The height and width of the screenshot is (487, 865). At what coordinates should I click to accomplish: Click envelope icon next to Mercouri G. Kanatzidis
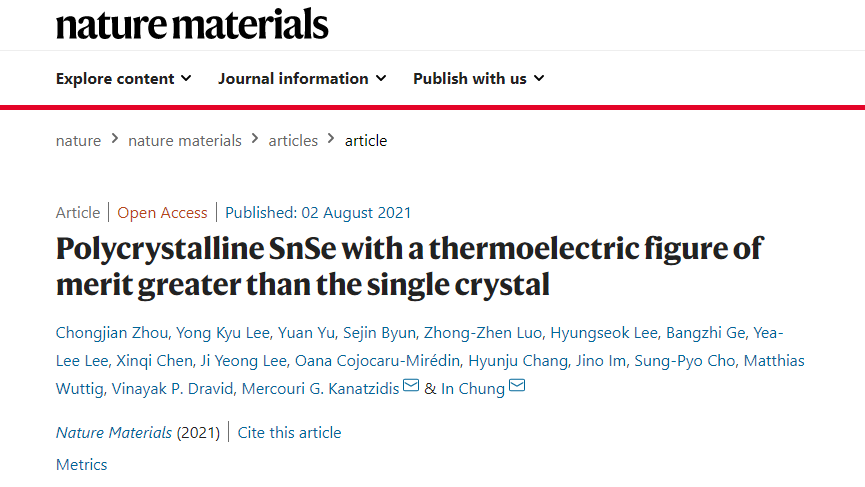[x=411, y=388]
